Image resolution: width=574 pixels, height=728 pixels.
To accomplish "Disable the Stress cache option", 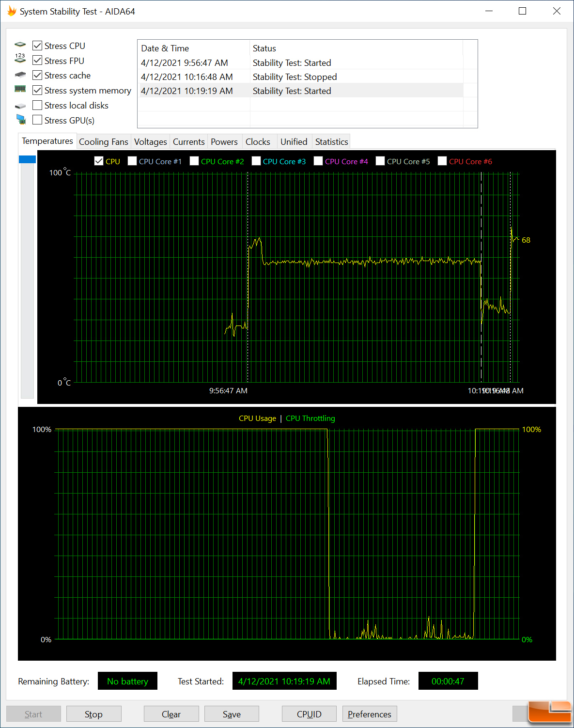I will [37, 75].
